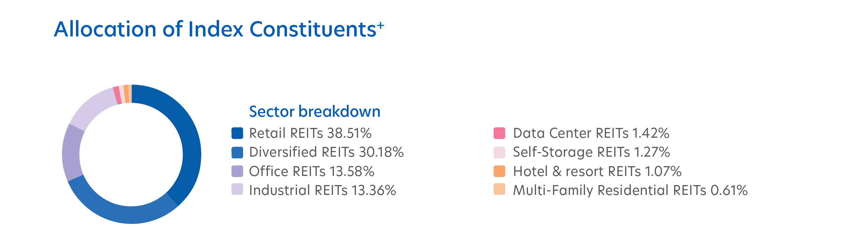868x252 pixels.
Task: Click the Allocation of Index Constituents title
Action: click(x=219, y=29)
